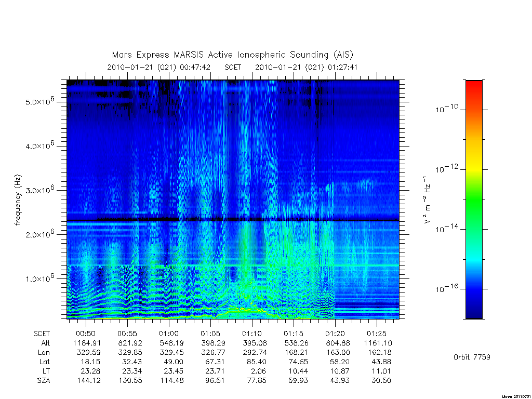Click the '1.0×10⁶' frequency tick label

[x=39, y=278]
